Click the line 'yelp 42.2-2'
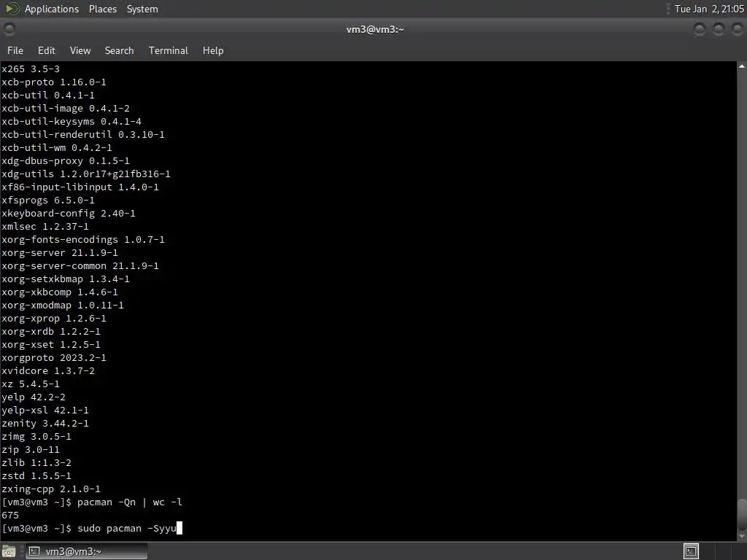747x560 pixels. 34,397
